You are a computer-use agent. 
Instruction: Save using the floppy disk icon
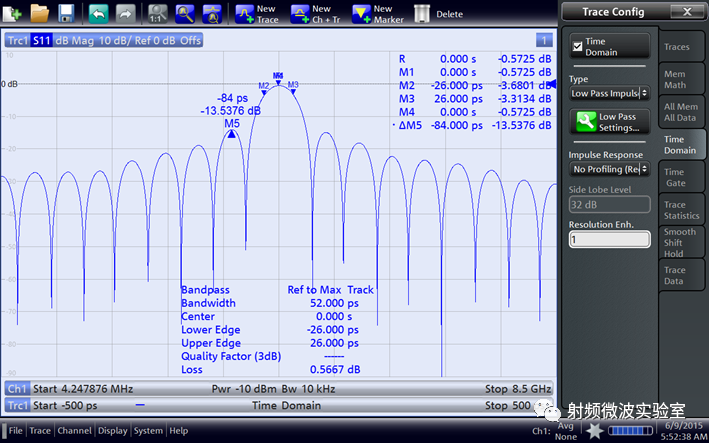click(x=66, y=13)
